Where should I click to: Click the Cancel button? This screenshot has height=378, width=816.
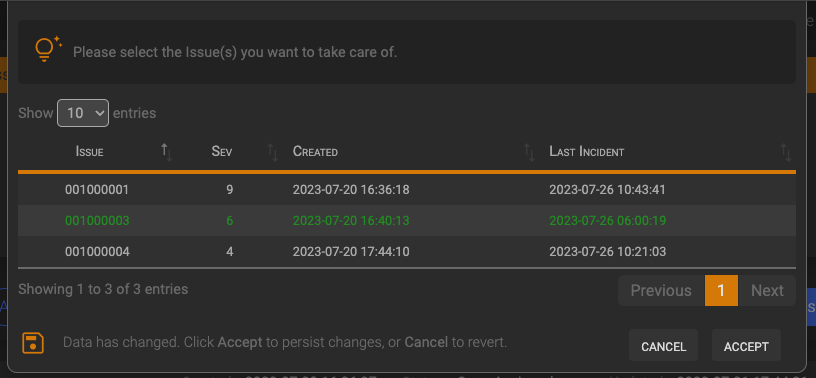point(664,345)
